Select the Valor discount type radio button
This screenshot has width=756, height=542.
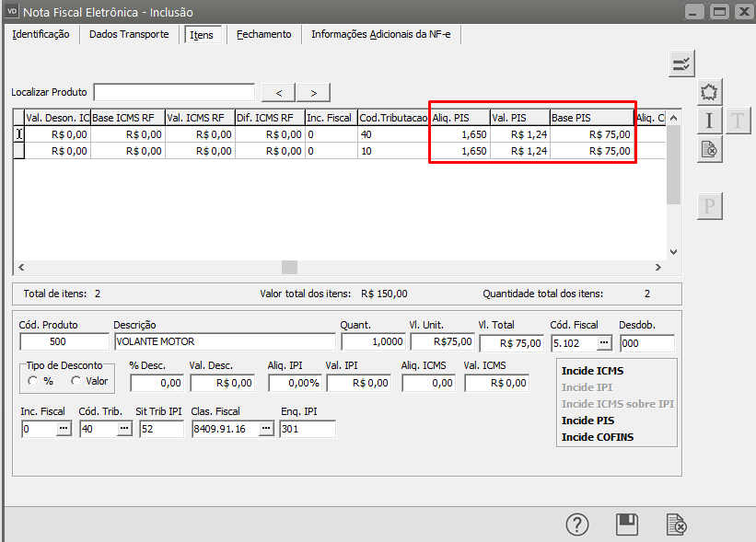(x=76, y=381)
